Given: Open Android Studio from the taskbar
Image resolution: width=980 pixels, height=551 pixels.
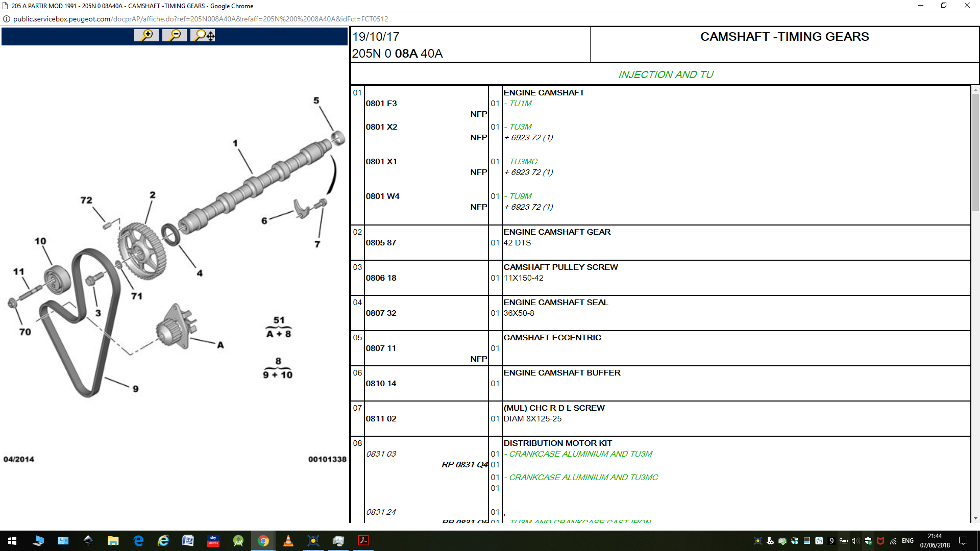Looking at the screenshot, I should [x=238, y=541].
